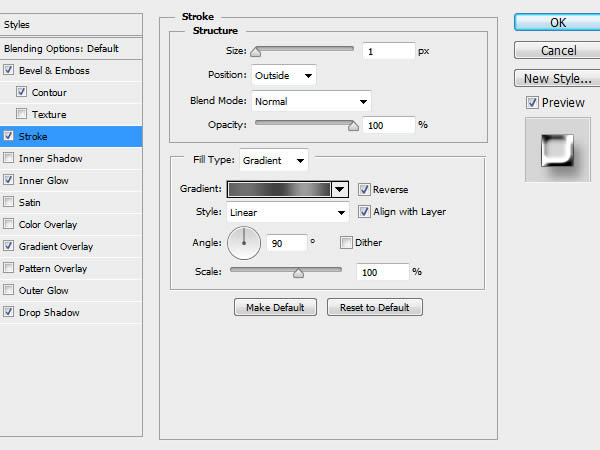Click the Opacity value field
Screen dimensions: 600x450
tap(388, 125)
